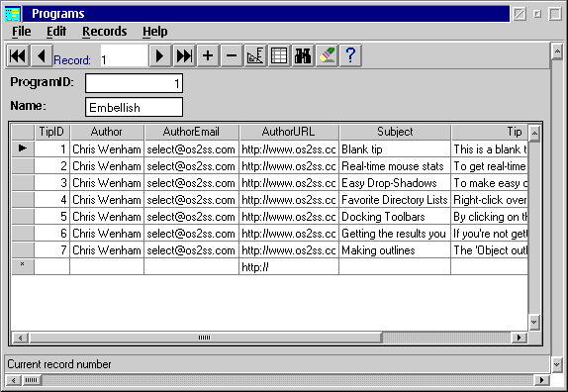Click the 'Docking Toolbars' cell
Image resolution: width=568 pixels, height=392 pixels.
click(x=395, y=217)
